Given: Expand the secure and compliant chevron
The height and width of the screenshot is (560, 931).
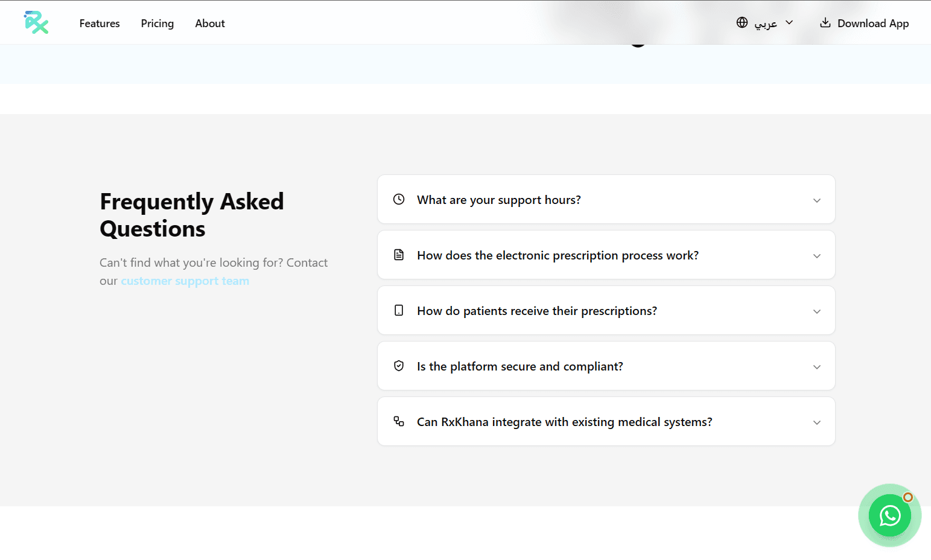Looking at the screenshot, I should coord(816,367).
